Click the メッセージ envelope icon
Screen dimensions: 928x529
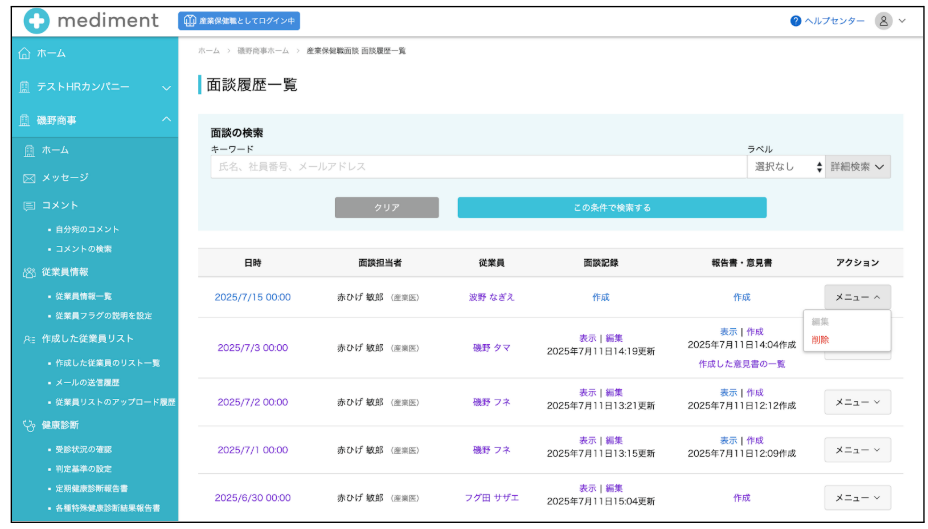tap(29, 178)
